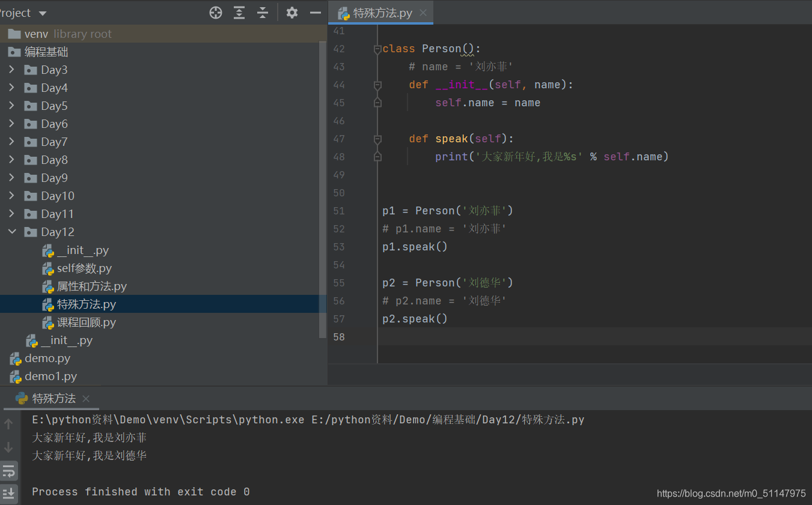Screen dimensions: 812x505
Task: Hide the Project panel with minus icon
Action: click(316, 13)
